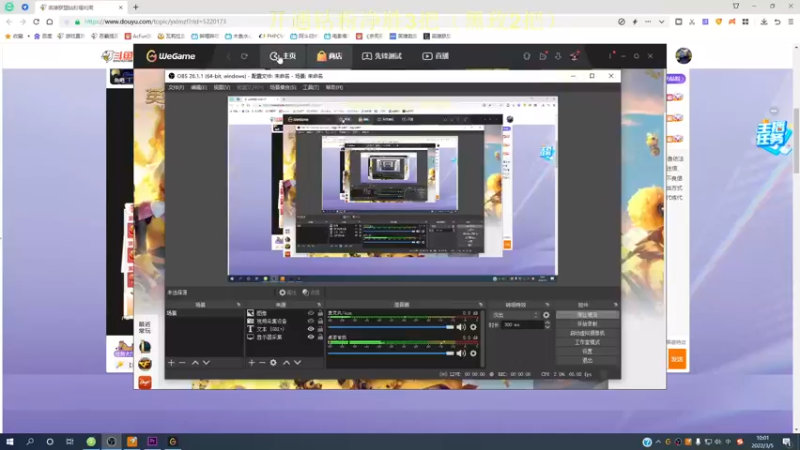Open settings gear for the 麦克风/Aux audio track

click(473, 327)
